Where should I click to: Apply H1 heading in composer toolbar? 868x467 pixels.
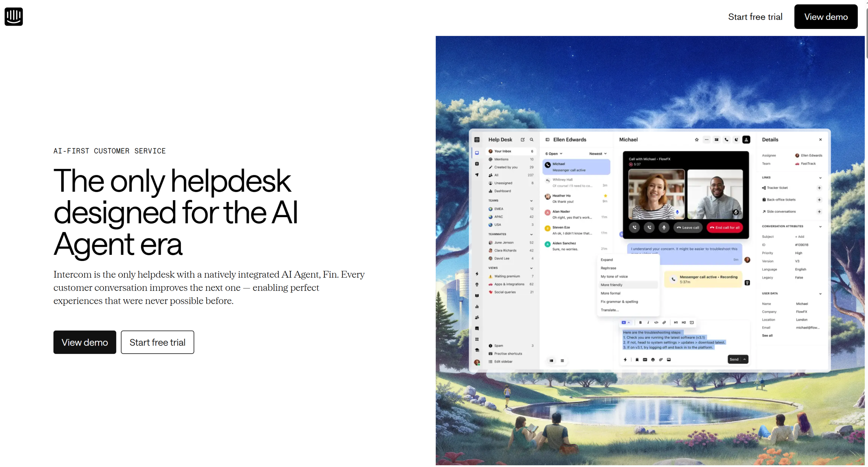click(676, 322)
